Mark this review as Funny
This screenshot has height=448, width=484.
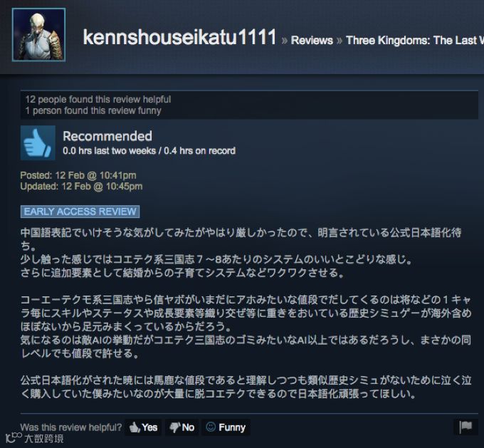pos(226,427)
